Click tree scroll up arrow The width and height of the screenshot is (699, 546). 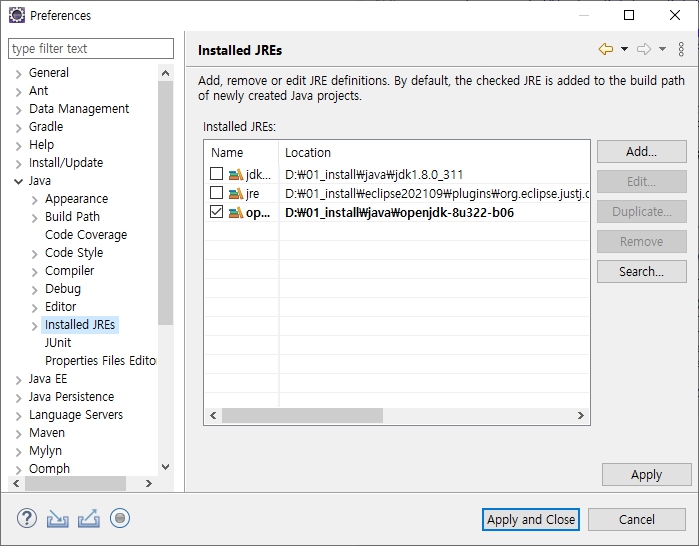[165, 73]
